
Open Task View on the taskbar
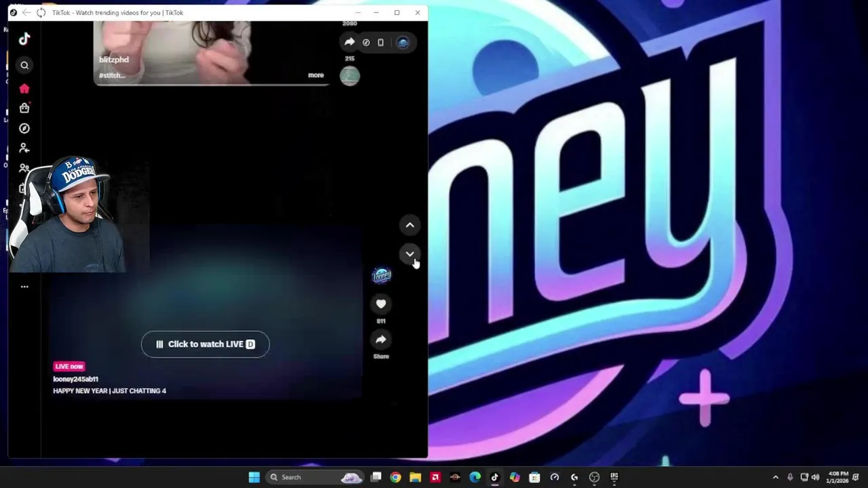tap(376, 477)
